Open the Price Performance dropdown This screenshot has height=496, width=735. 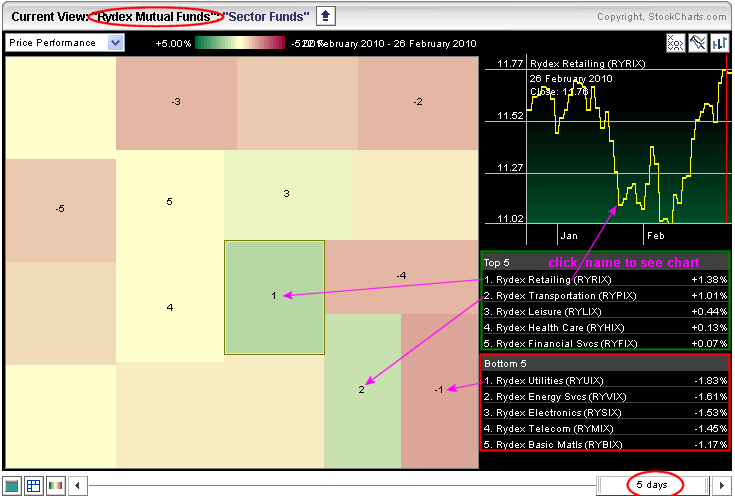coord(65,43)
